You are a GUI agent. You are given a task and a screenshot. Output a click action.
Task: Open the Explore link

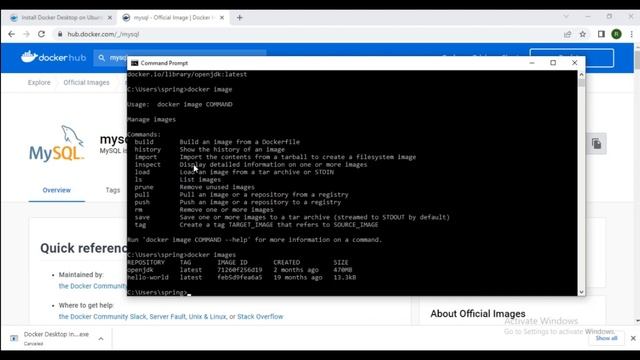pos(39,82)
